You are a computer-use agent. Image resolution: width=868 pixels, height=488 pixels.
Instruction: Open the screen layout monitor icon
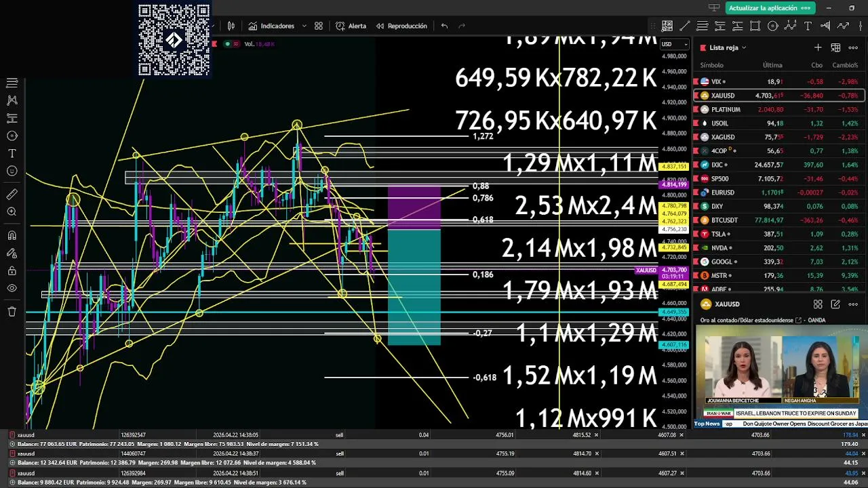(713, 7)
